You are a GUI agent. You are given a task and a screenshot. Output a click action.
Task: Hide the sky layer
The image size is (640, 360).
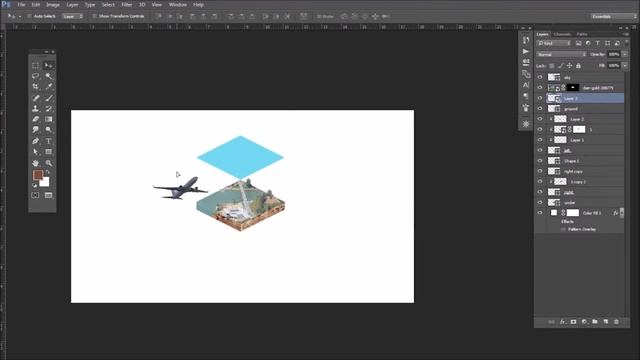(x=540, y=77)
